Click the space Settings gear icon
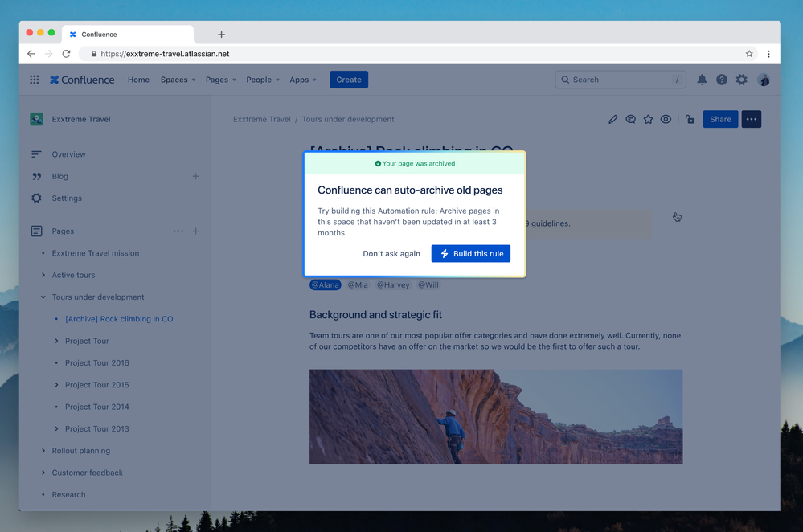Image resolution: width=803 pixels, height=532 pixels. (x=36, y=198)
